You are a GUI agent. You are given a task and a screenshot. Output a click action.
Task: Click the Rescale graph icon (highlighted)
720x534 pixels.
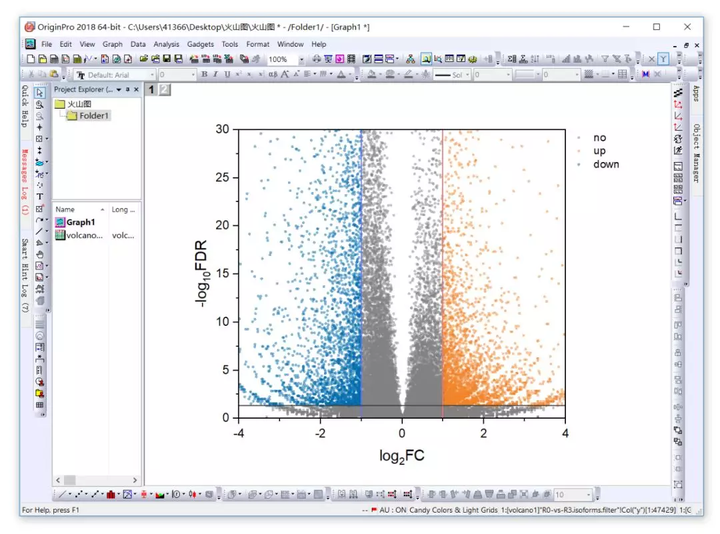(x=426, y=59)
